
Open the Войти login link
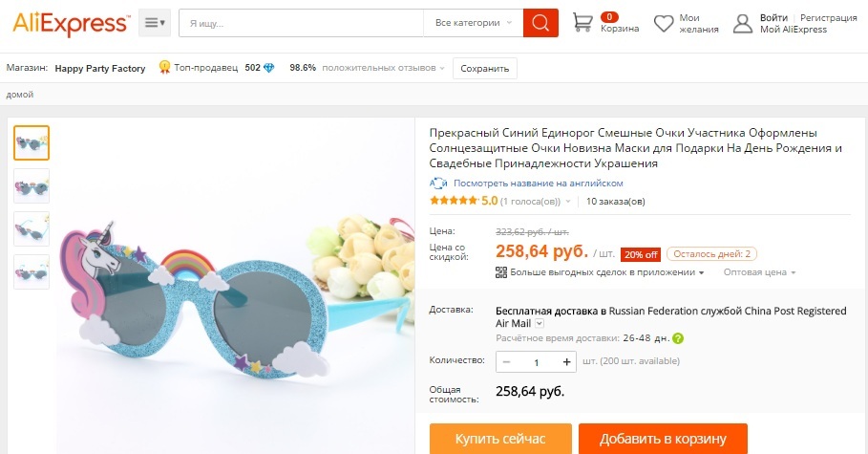point(773,18)
